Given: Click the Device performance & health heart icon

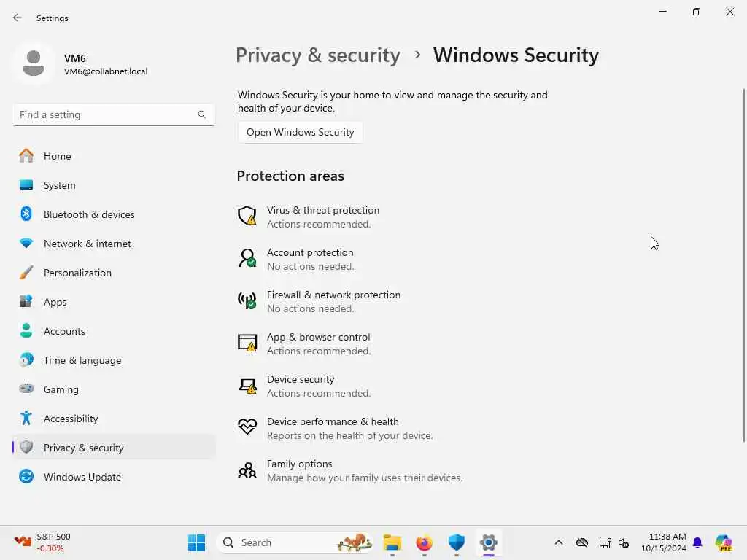Looking at the screenshot, I should point(247,427).
